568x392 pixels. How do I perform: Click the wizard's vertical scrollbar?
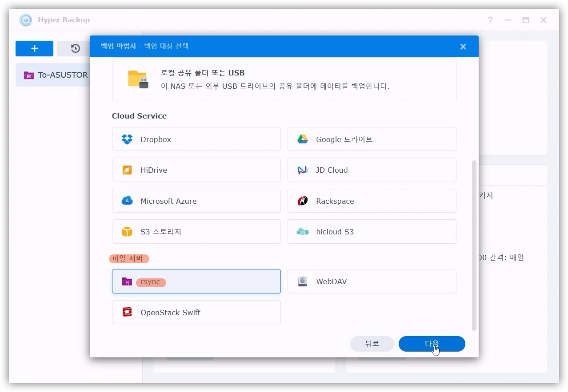[474, 244]
